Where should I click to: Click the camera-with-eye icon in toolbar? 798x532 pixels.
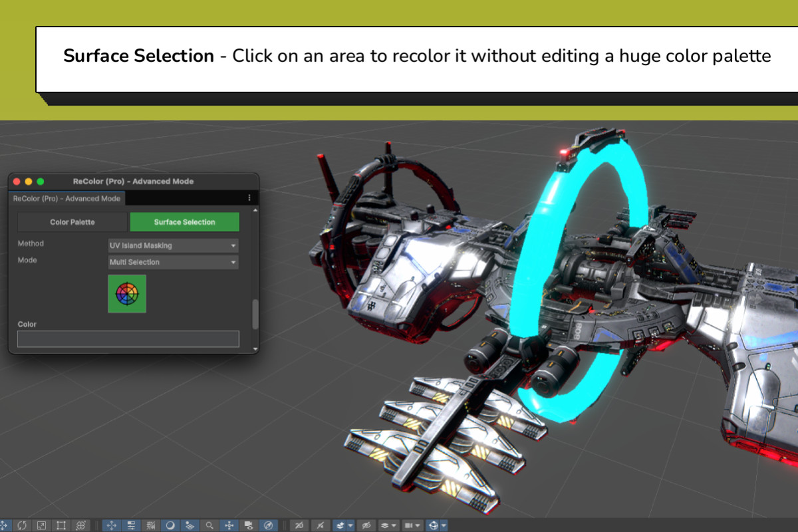tap(249, 525)
